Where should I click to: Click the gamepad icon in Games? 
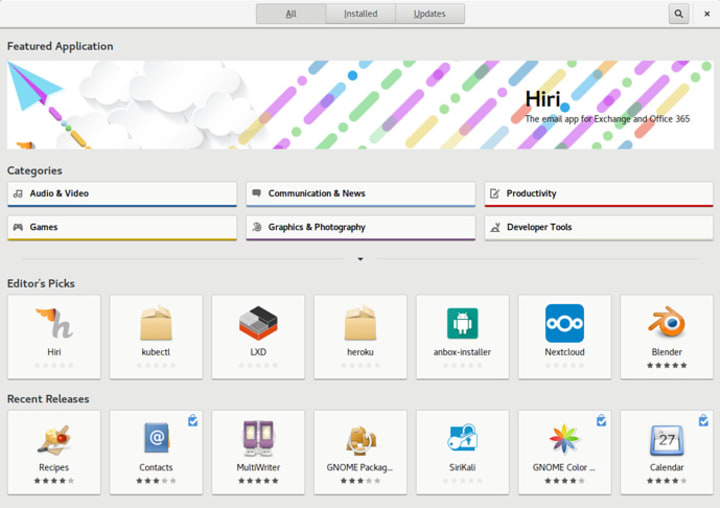coord(18,227)
